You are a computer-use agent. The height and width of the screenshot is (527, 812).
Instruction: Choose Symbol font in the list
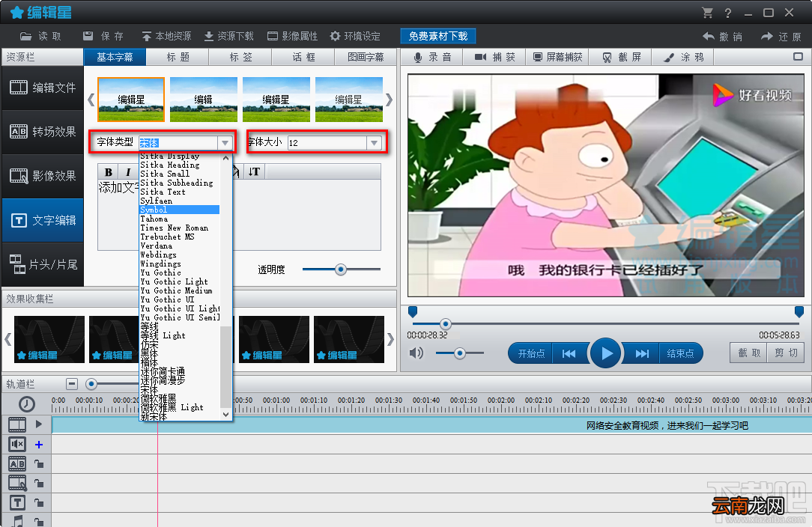coord(179,210)
